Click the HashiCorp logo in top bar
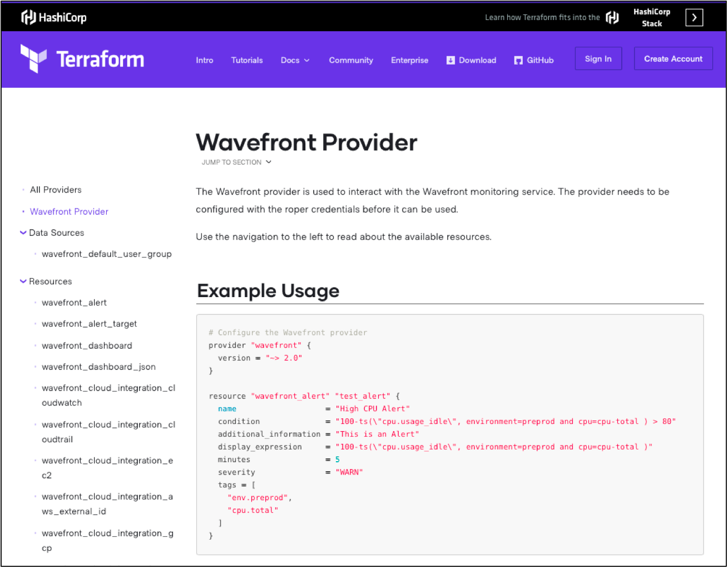 point(54,17)
